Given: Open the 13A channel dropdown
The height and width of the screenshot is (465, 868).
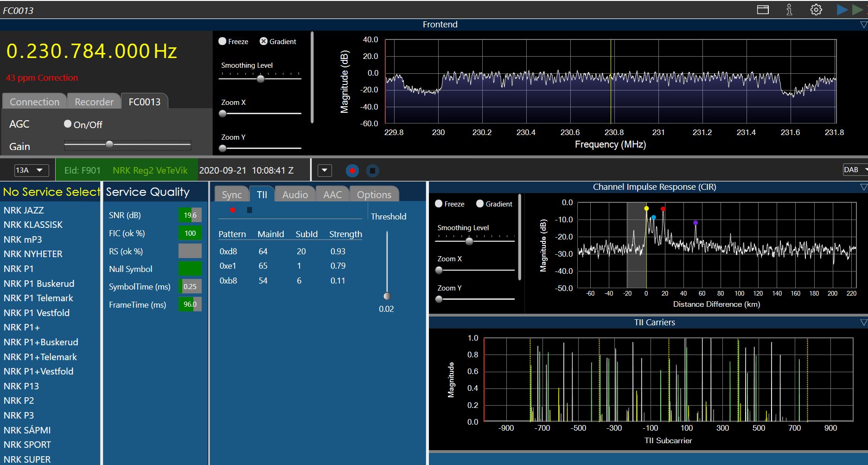Looking at the screenshot, I should click(x=31, y=170).
